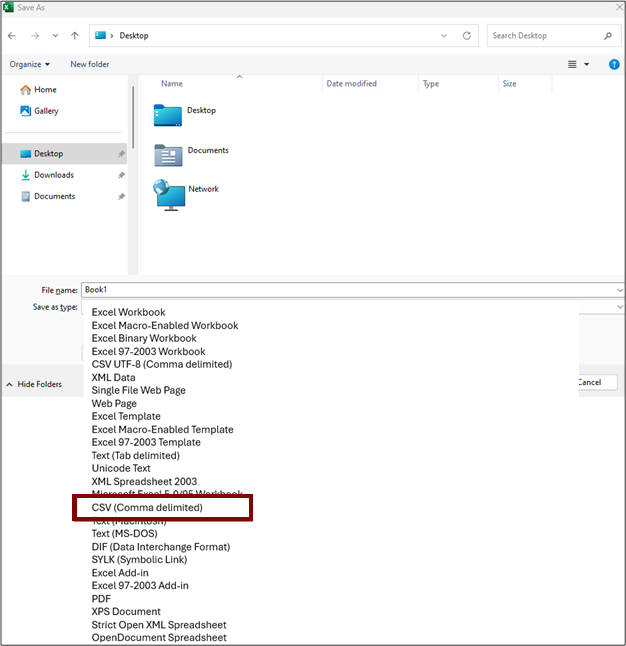The height and width of the screenshot is (646, 626).
Task: Open the Network location icon
Action: click(168, 193)
